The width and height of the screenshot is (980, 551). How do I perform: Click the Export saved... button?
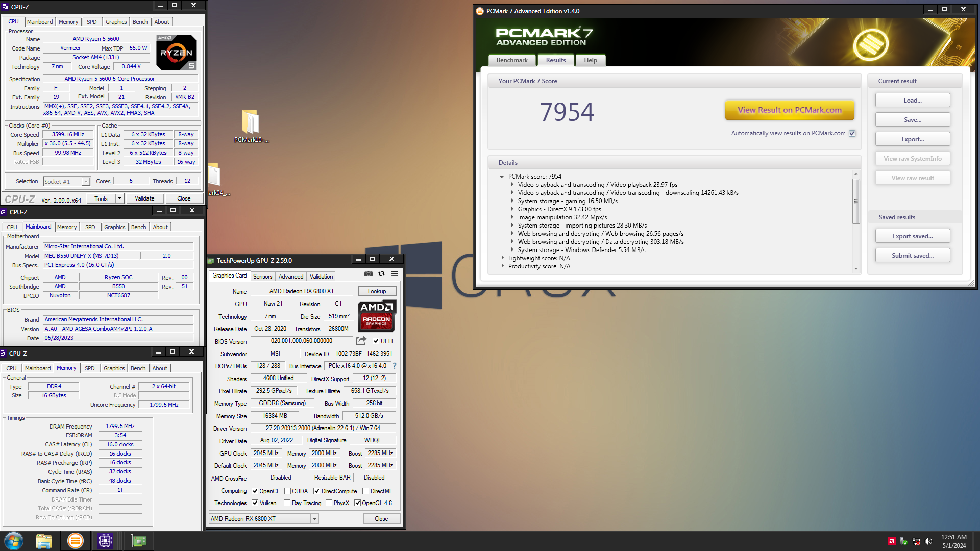pos(913,236)
